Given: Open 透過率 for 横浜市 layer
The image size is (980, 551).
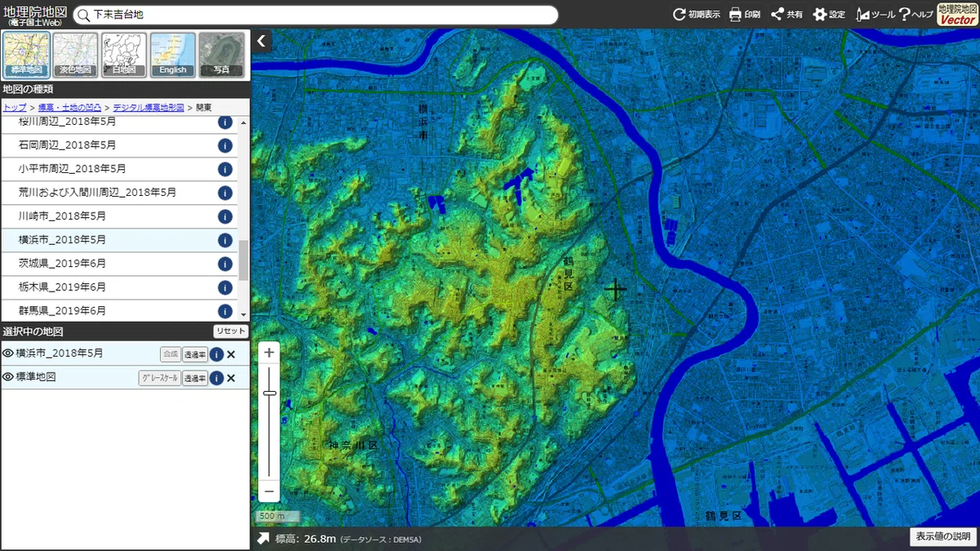Looking at the screenshot, I should tap(194, 354).
